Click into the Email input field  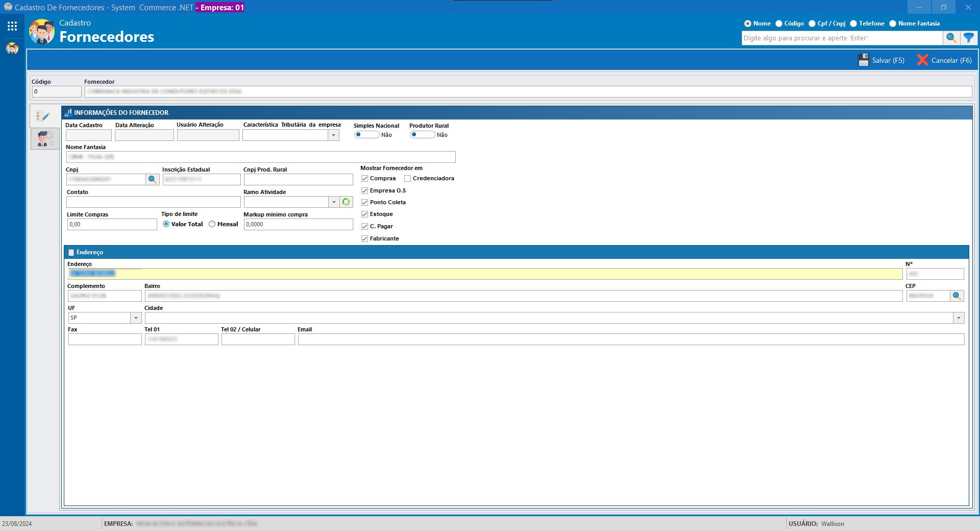(630, 340)
